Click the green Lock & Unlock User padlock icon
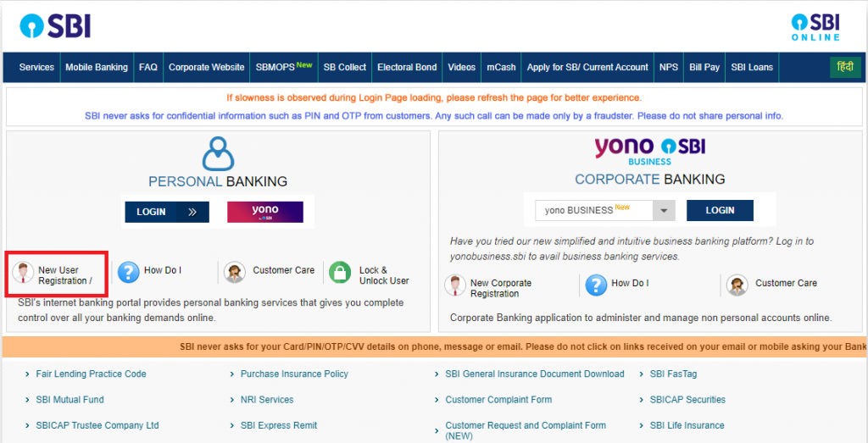Screen dimensions: 868x443 (x=340, y=273)
